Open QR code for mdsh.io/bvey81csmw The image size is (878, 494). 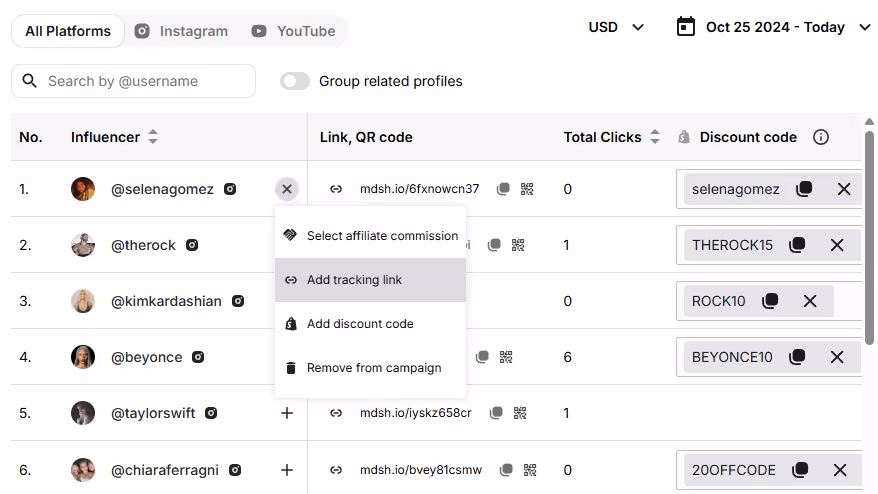click(x=530, y=469)
